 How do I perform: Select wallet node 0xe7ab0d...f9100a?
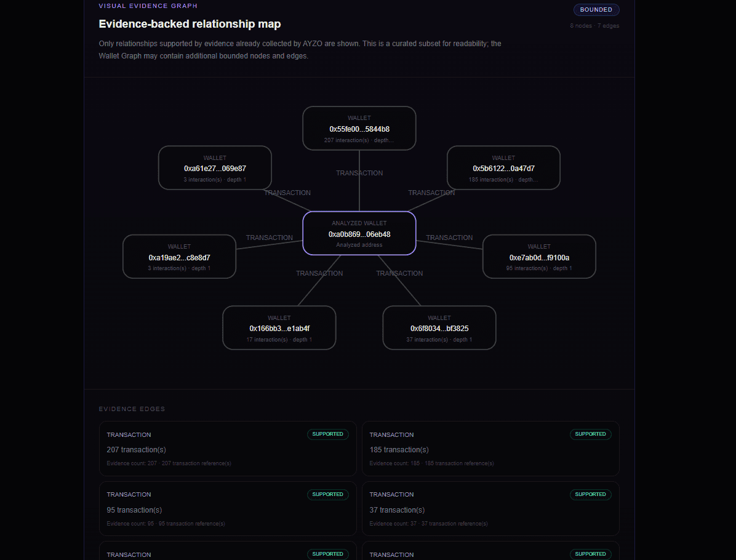[x=539, y=256]
